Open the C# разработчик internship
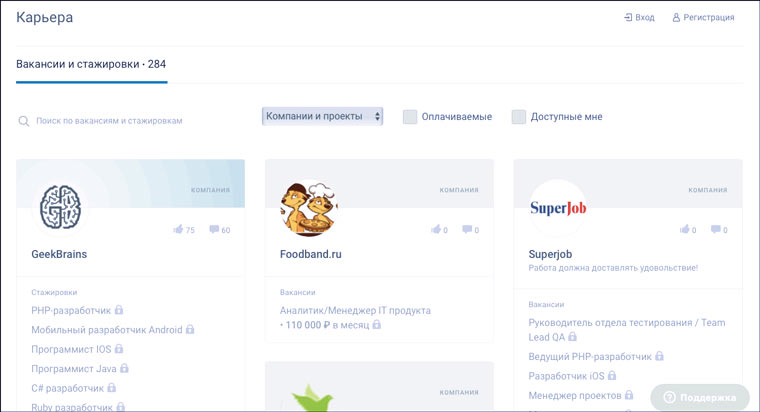Image resolution: width=760 pixels, height=412 pixels. tap(67, 388)
